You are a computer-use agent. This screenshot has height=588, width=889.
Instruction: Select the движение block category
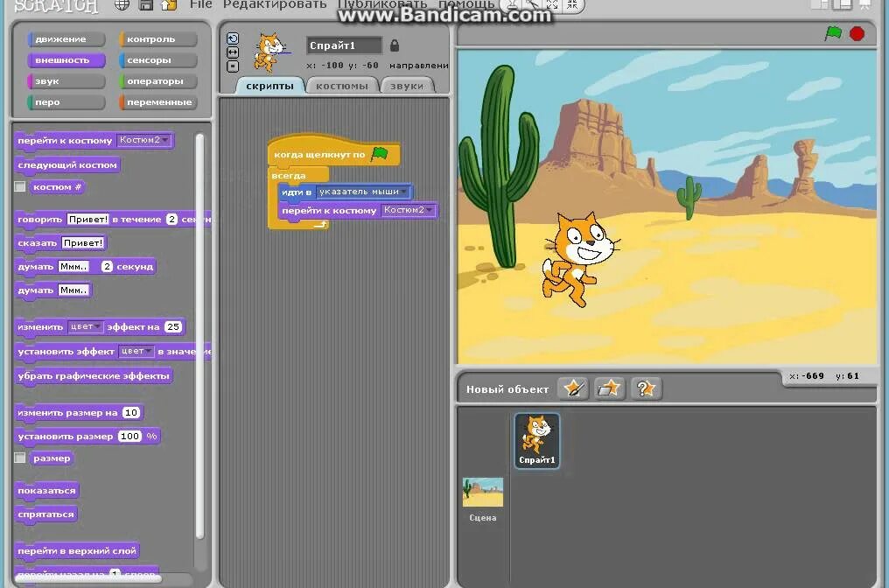click(66, 39)
